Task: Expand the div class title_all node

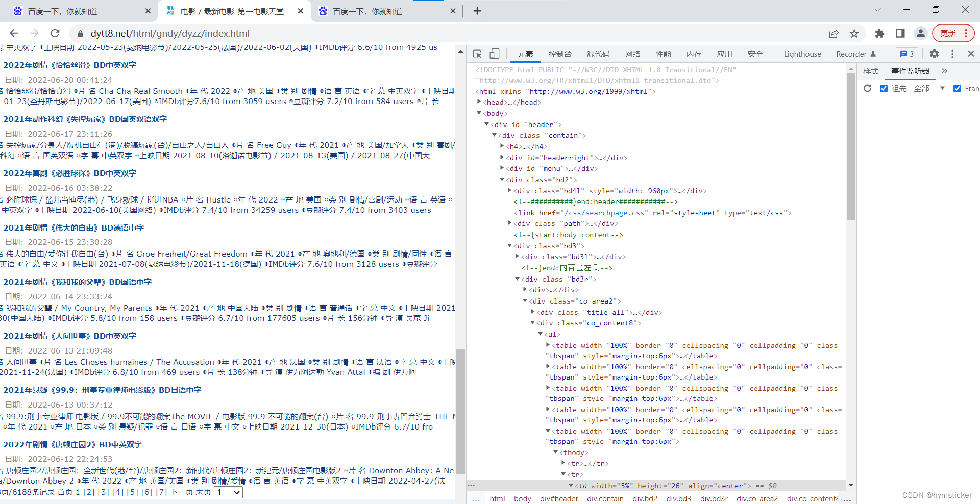Action: 532,312
